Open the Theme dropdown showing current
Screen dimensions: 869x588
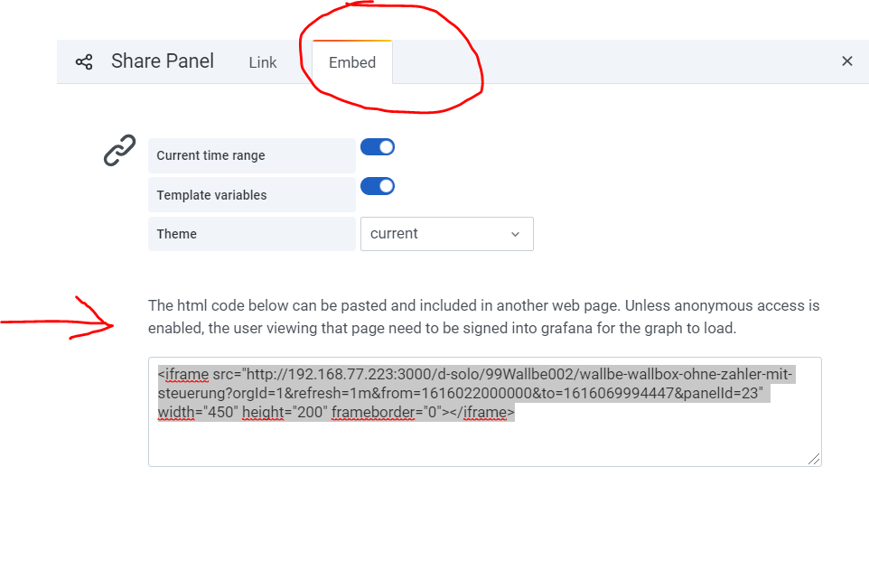point(446,234)
